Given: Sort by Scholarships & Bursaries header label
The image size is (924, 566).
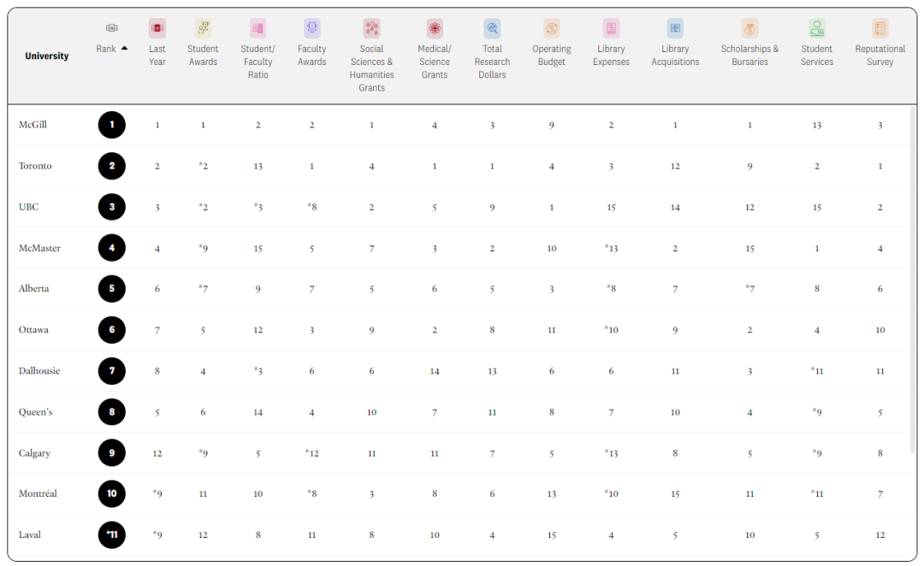Looking at the screenshot, I should click(749, 56).
